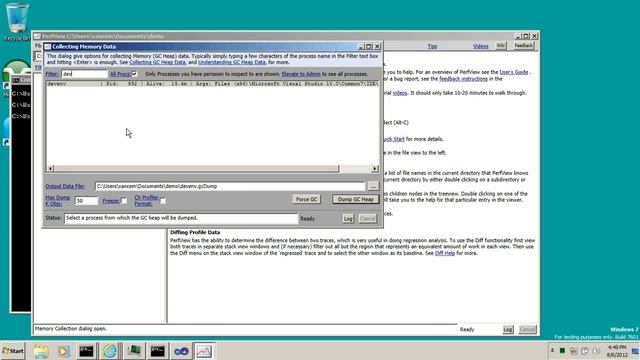Image resolution: width=640 pixels, height=360 pixels.
Task: Click the Max Dump K Objs help link
Action: coord(58,200)
